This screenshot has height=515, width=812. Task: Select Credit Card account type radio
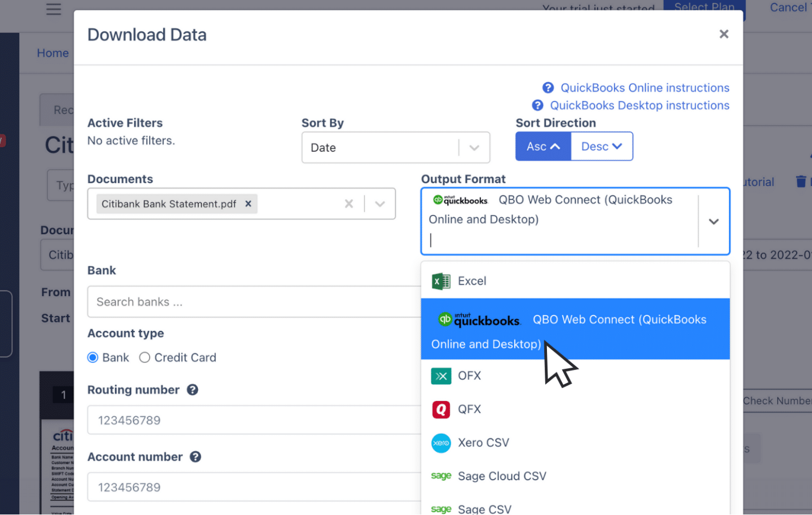pos(145,358)
